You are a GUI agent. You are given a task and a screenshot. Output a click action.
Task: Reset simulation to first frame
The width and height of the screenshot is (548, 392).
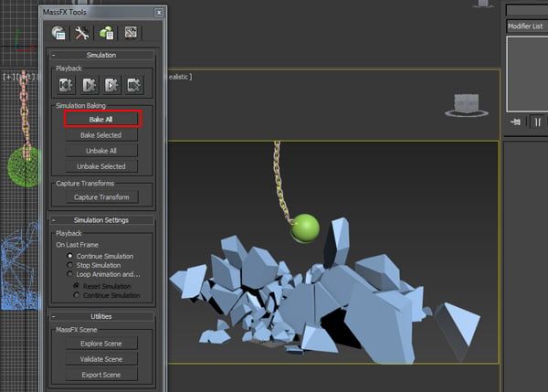click(x=66, y=85)
